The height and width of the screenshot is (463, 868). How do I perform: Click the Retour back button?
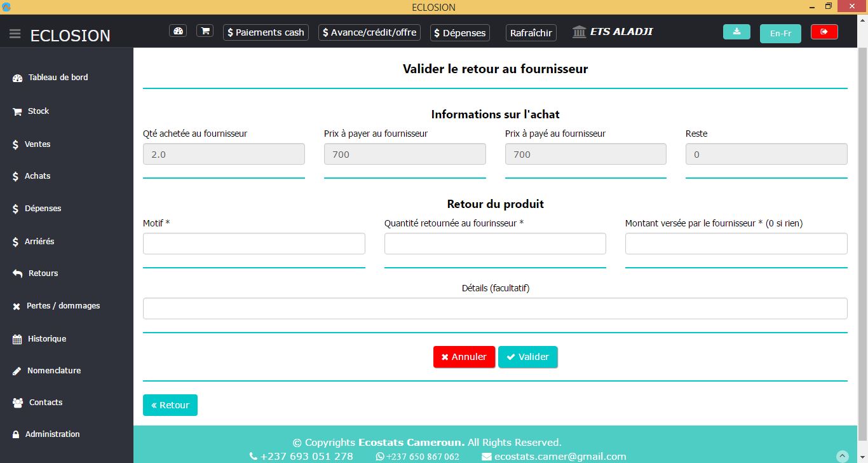[170, 405]
